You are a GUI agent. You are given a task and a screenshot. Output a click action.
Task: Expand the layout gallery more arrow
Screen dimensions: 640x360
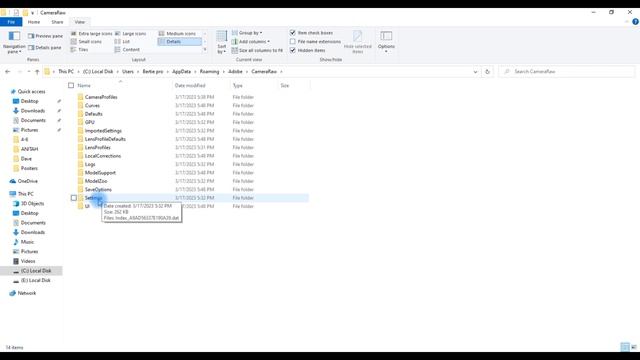(205, 50)
